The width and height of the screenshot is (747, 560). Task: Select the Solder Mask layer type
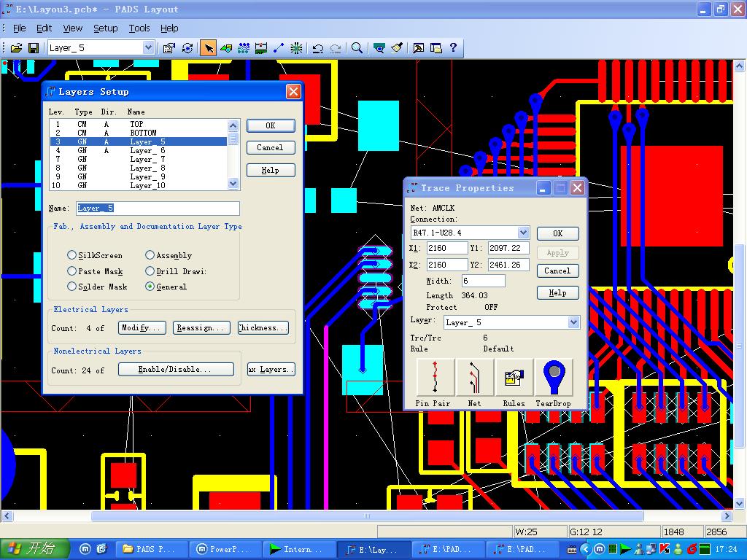coord(72,287)
